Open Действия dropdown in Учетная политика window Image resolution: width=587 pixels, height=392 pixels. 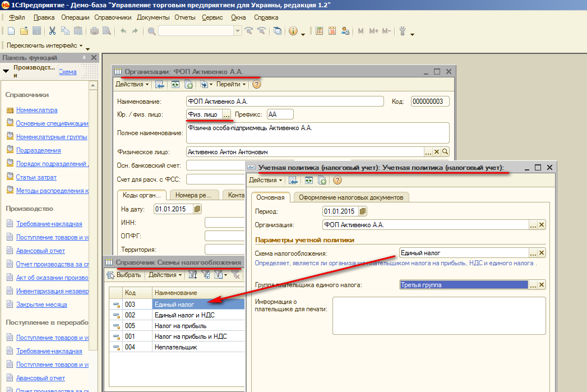pyautogui.click(x=265, y=180)
